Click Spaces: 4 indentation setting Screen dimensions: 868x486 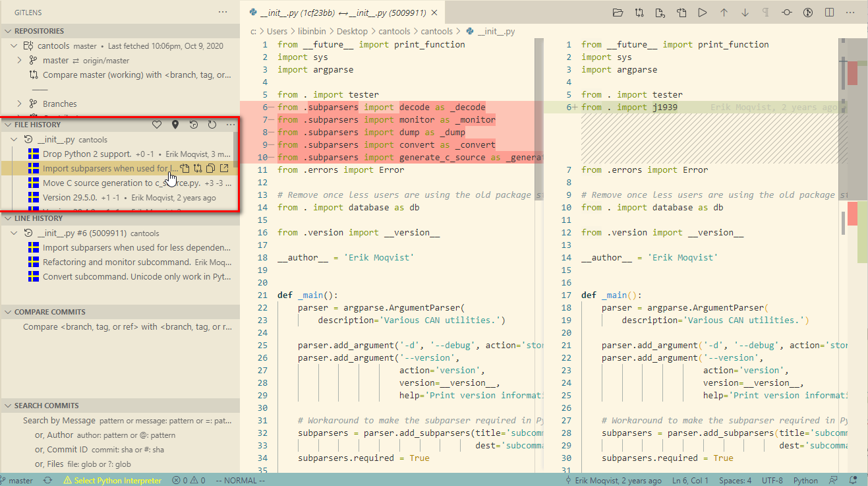pyautogui.click(x=735, y=480)
